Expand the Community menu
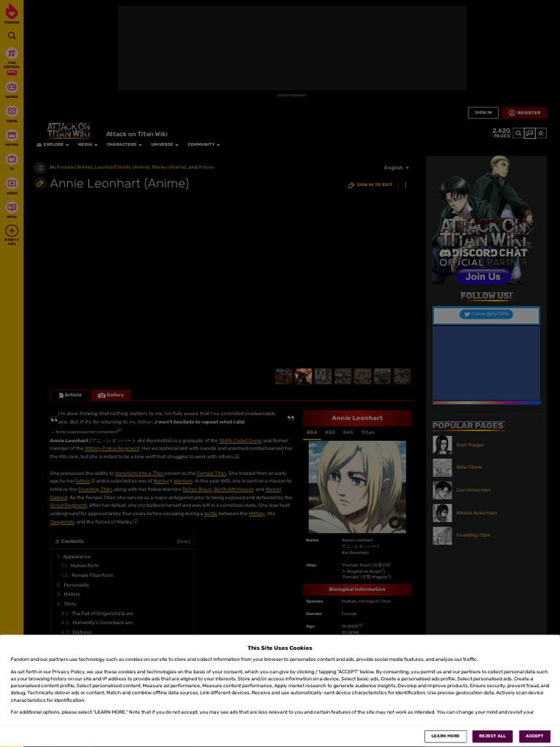Viewport: 560px width, 747px height. coord(203,144)
